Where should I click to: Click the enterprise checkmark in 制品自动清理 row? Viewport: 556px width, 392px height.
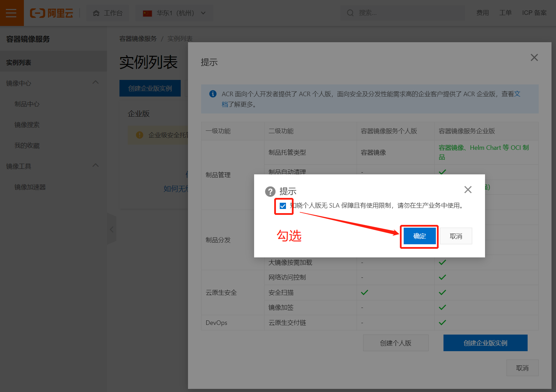click(442, 172)
